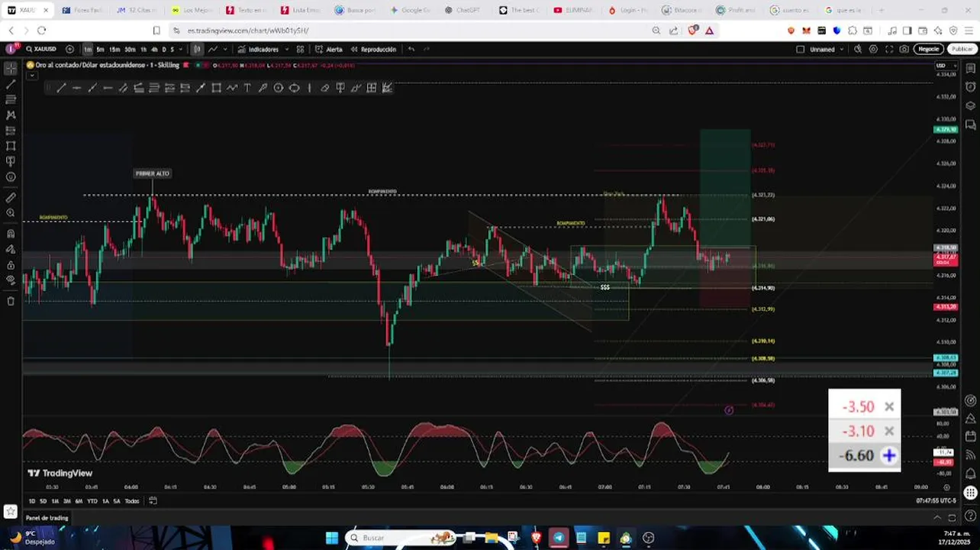Click the add symbol plus icon
This screenshot has width=980, height=550.
[70, 49]
